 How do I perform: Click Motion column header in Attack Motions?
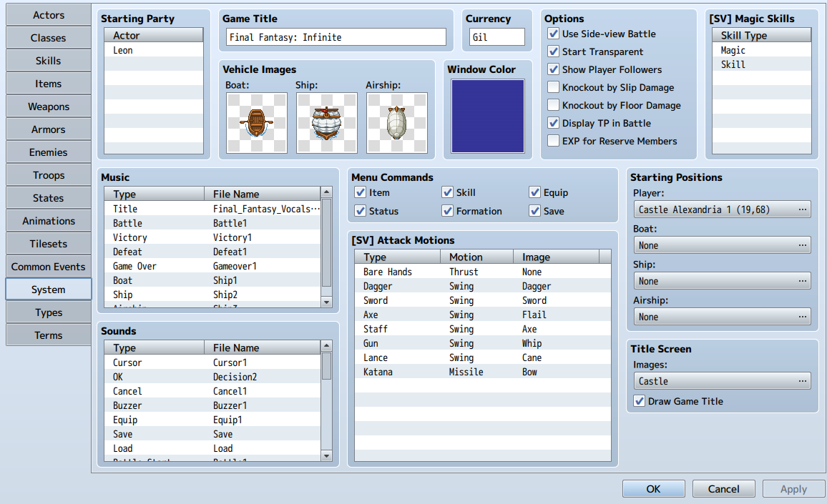pyautogui.click(x=476, y=257)
